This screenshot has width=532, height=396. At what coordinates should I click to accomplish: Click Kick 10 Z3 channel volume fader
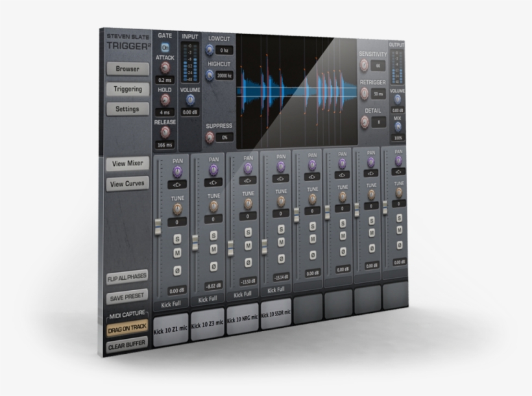pos(195,243)
